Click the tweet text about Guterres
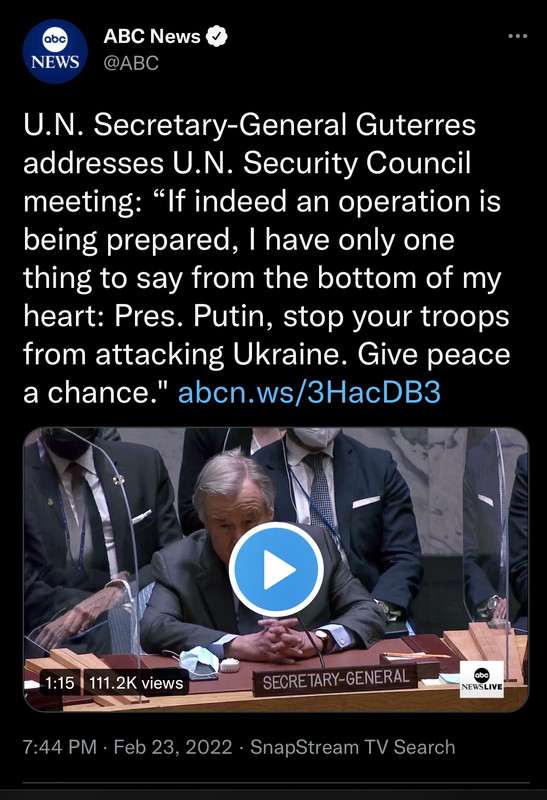547x800 pixels. tap(266, 259)
